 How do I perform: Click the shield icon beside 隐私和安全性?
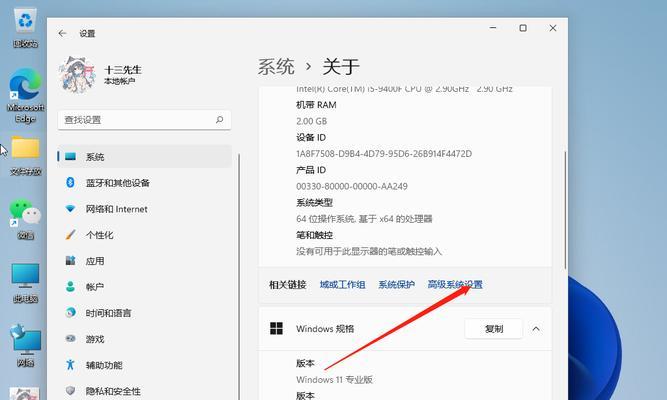(x=70, y=390)
